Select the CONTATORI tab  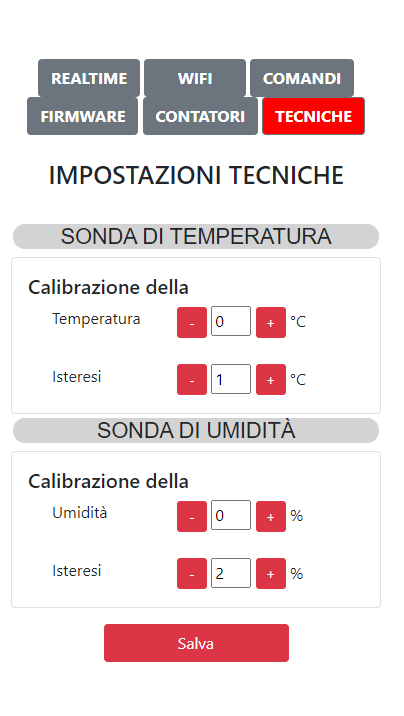[200, 116]
